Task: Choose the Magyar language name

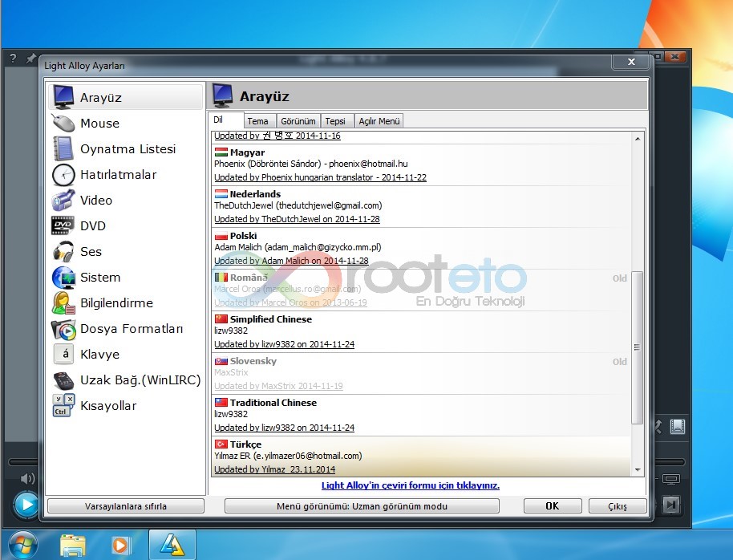Action: pyautogui.click(x=247, y=152)
